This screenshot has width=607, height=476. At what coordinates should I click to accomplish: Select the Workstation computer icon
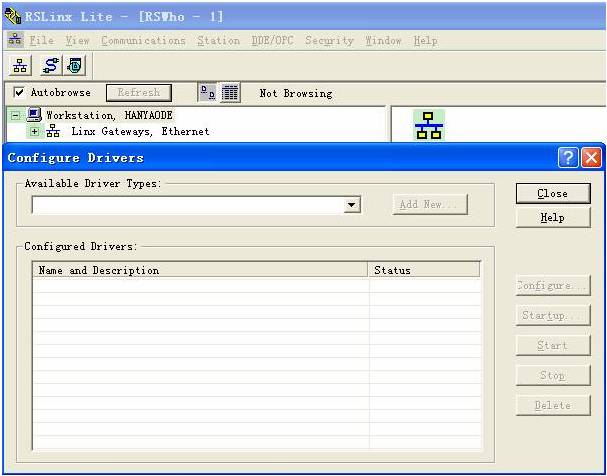click(x=34, y=115)
